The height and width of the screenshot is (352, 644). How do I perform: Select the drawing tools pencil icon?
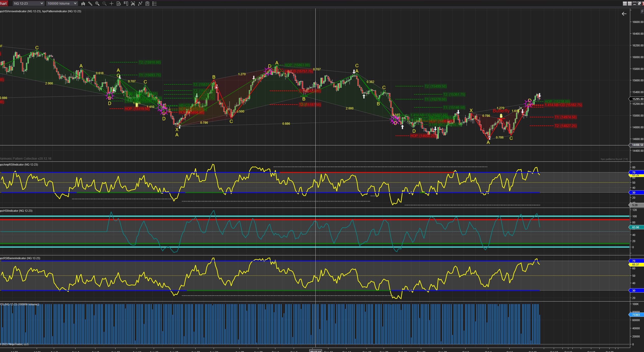(x=90, y=4)
